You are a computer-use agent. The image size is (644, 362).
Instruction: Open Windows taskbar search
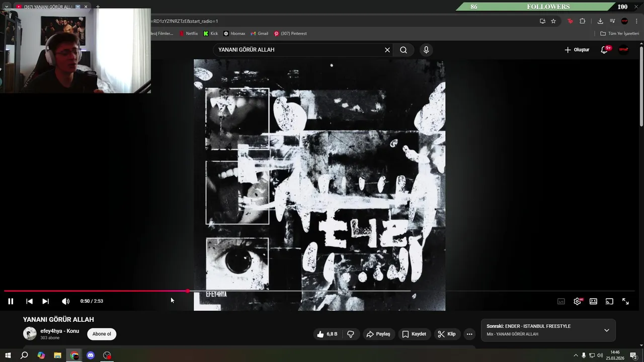click(x=24, y=355)
